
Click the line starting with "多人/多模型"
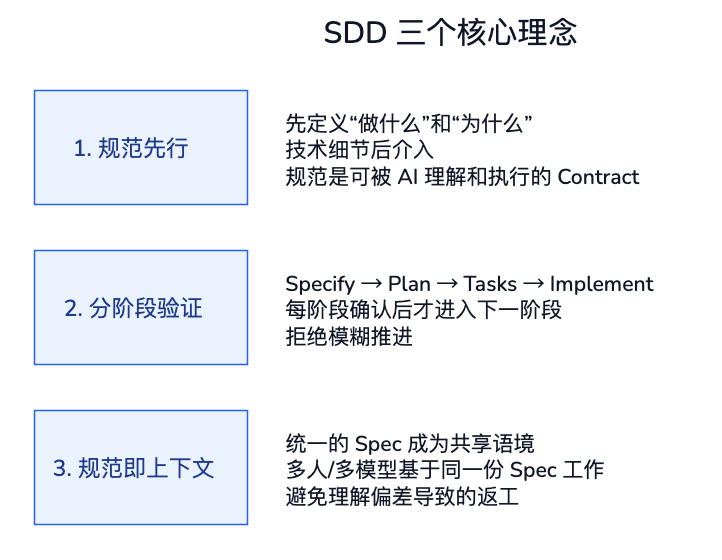[445, 471]
